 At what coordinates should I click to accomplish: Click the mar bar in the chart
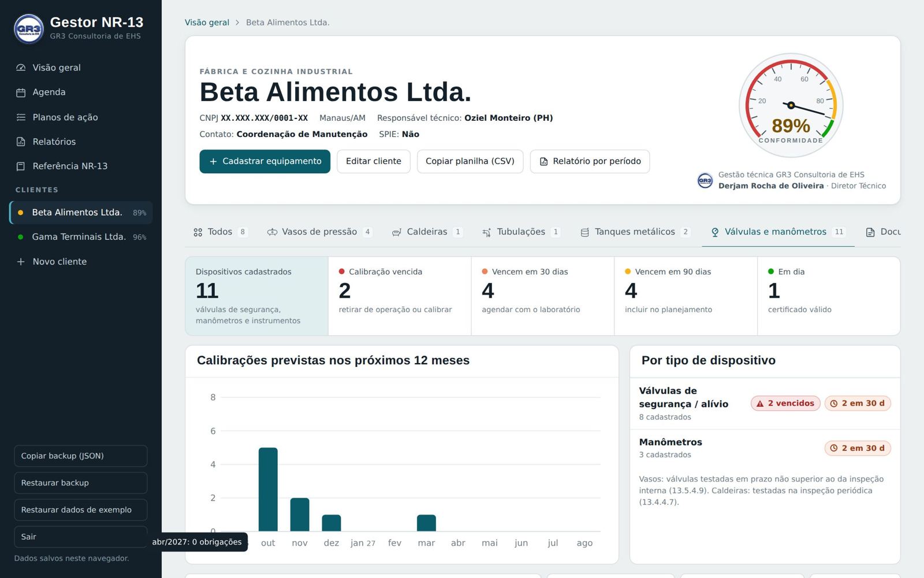click(x=426, y=523)
